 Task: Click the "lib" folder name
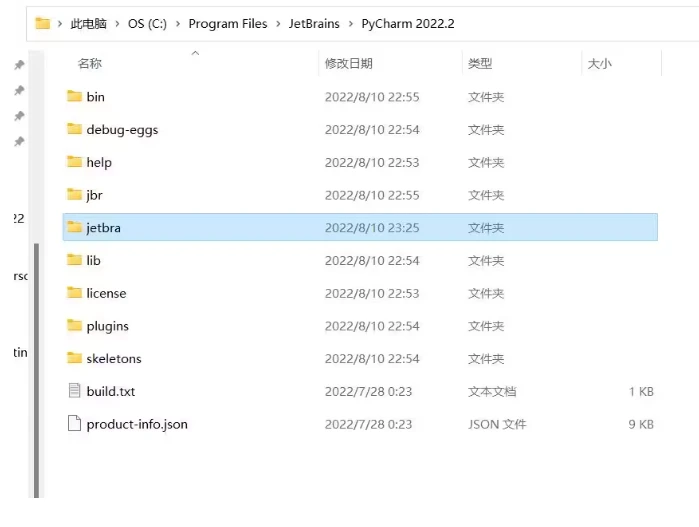pyautogui.click(x=93, y=260)
